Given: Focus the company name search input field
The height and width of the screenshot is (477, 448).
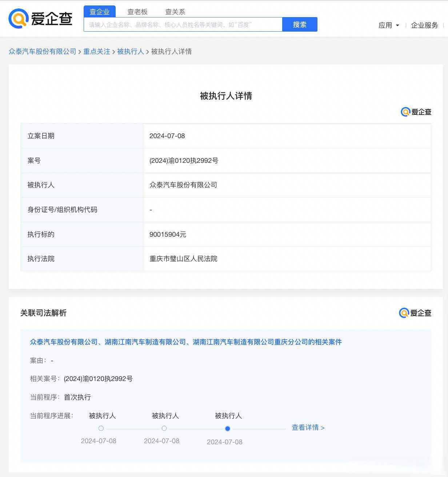Looking at the screenshot, I should [183, 24].
